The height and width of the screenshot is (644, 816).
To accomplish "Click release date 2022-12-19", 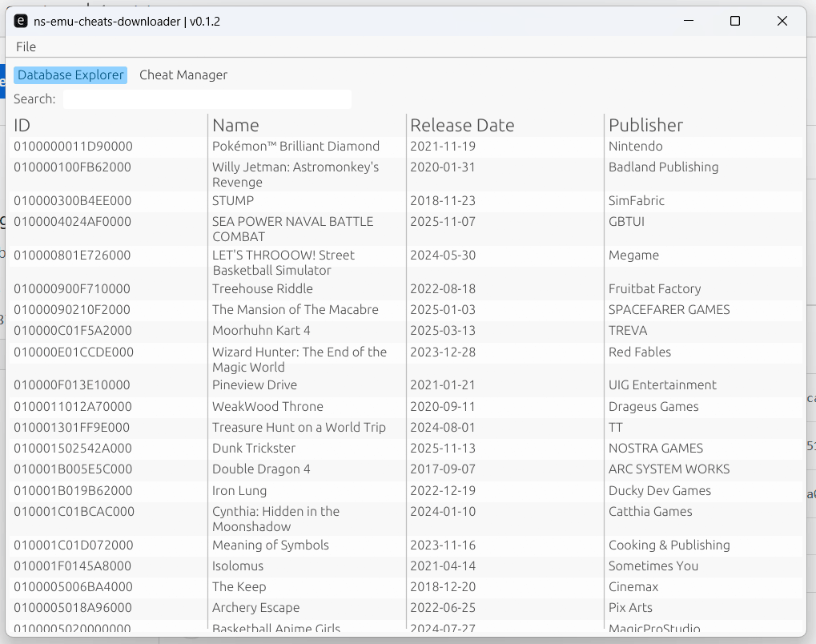I will (443, 490).
